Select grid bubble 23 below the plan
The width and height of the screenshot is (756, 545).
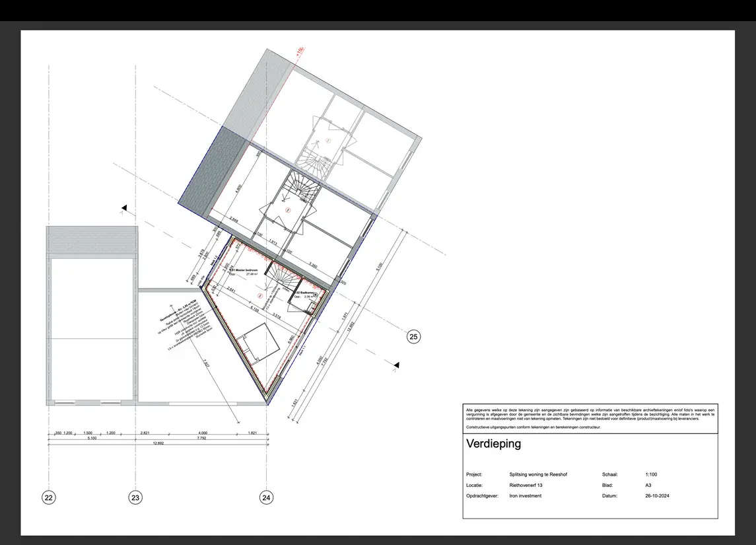(x=135, y=497)
